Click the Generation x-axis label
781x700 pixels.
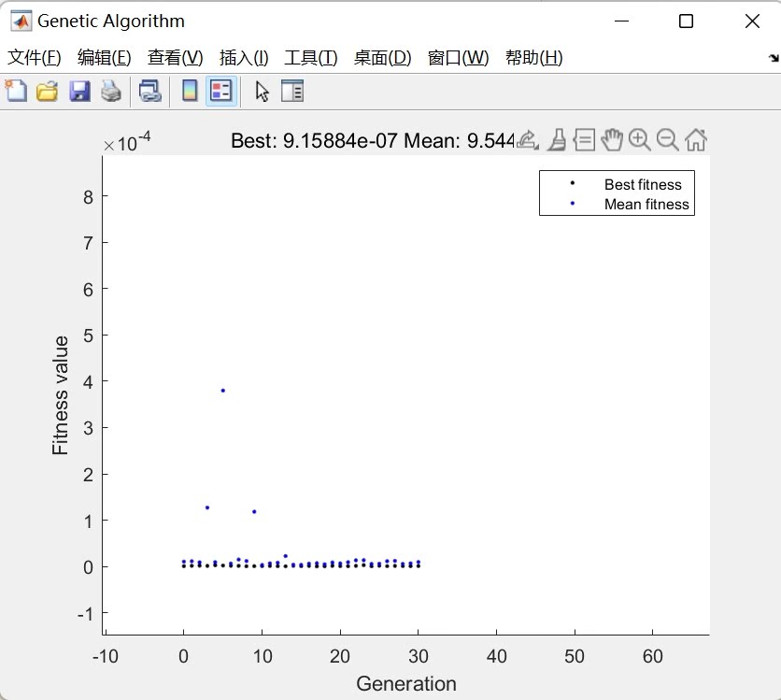(406, 683)
